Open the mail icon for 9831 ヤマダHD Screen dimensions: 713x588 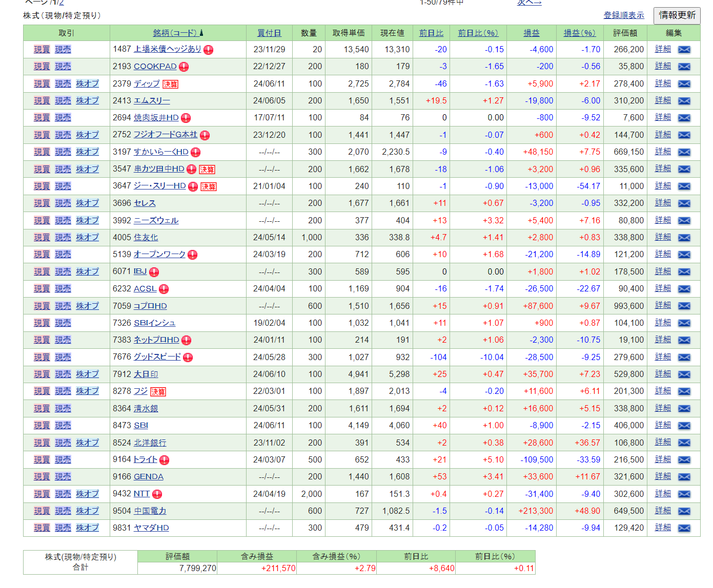pos(684,528)
